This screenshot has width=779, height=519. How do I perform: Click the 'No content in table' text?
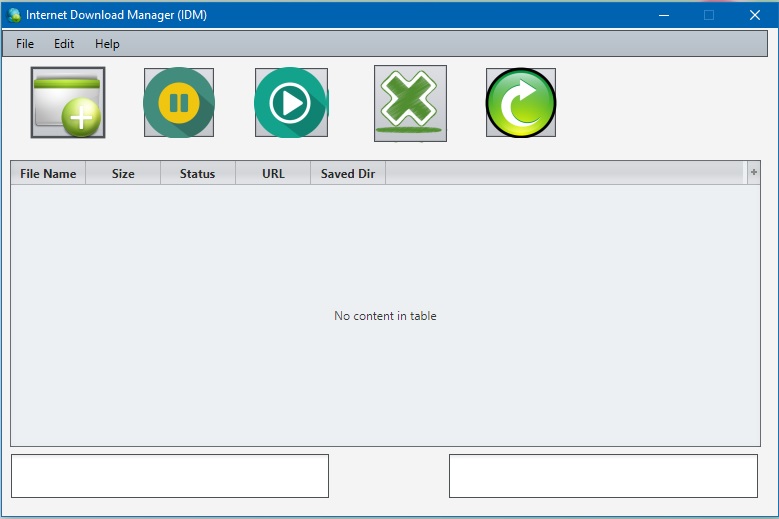[x=386, y=316]
